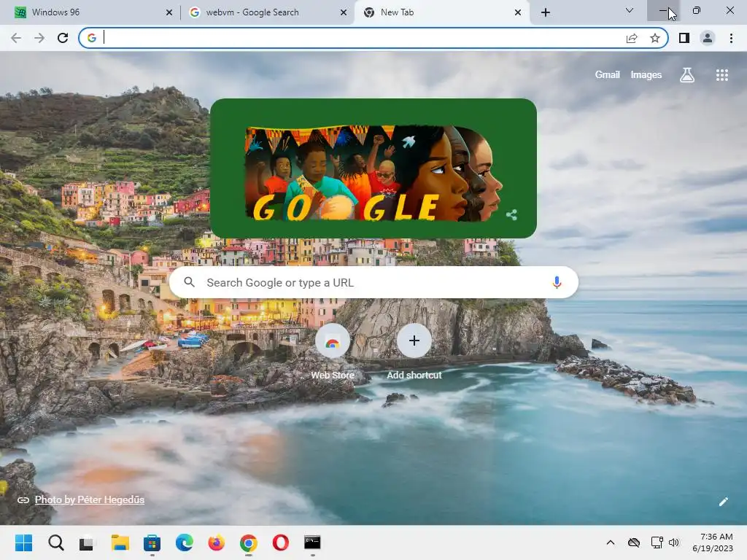Viewport: 747px width, 560px height.
Task: Click the Search Google or type a URL box
Action: point(374,282)
